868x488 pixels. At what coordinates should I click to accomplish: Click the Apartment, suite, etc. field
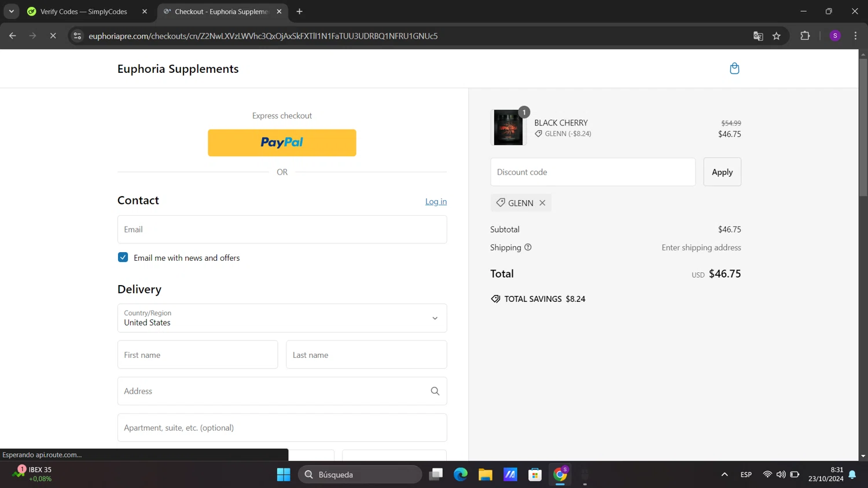pyautogui.click(x=282, y=428)
